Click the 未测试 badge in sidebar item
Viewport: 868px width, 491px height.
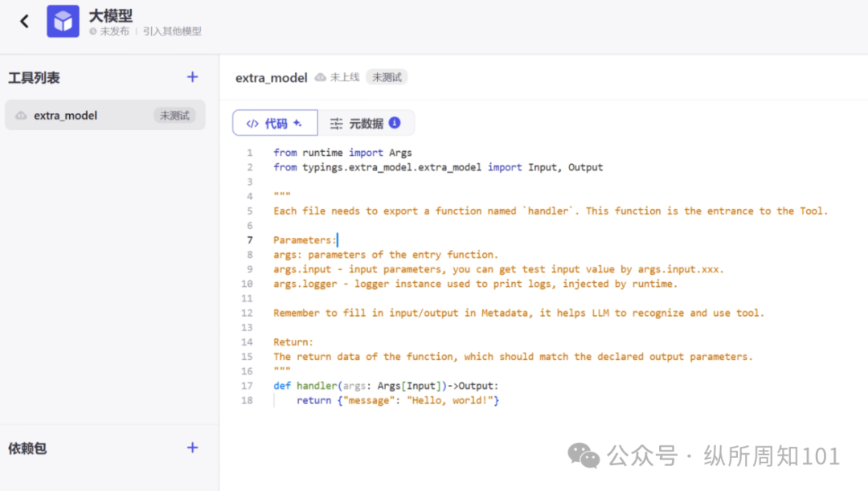pos(174,116)
